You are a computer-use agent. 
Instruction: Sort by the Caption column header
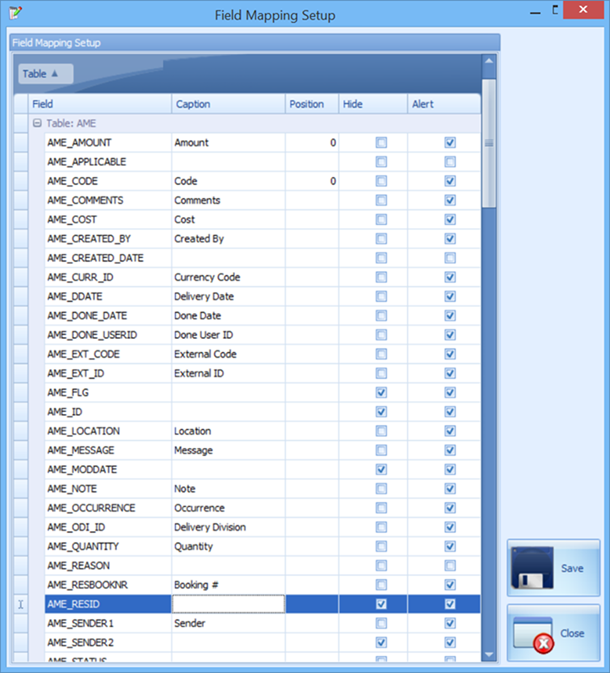pos(228,104)
